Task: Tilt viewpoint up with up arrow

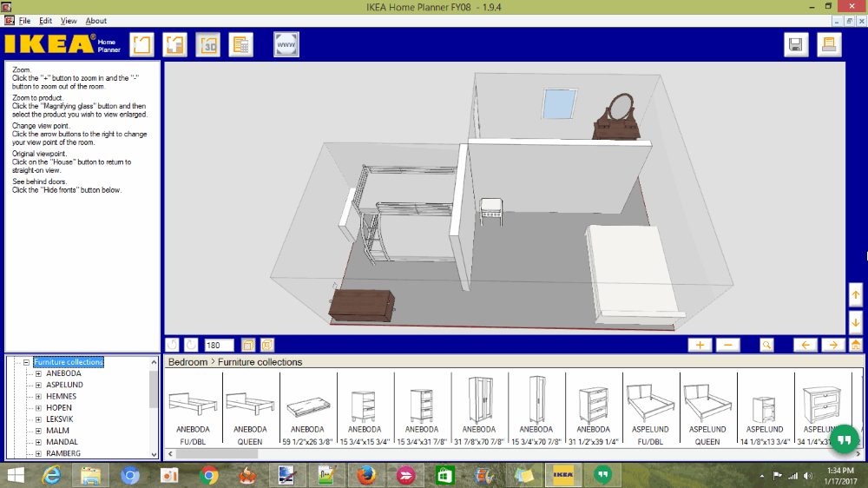Action: 856,295
